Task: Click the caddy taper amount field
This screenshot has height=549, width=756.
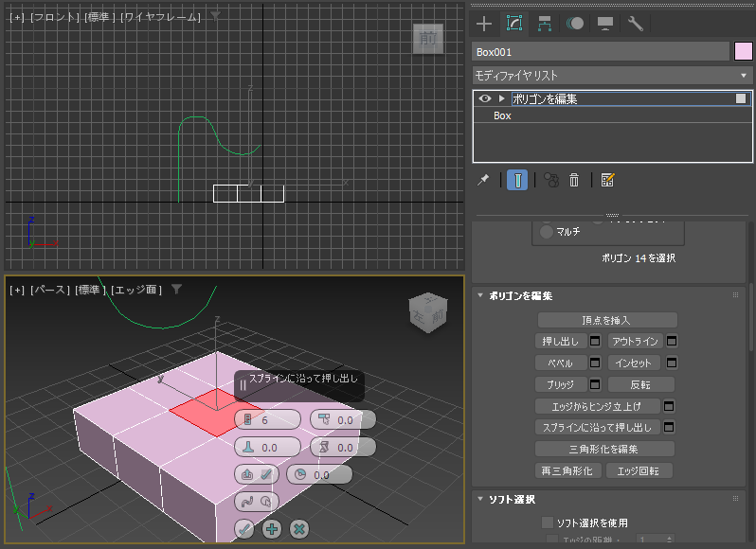Action: [x=343, y=419]
